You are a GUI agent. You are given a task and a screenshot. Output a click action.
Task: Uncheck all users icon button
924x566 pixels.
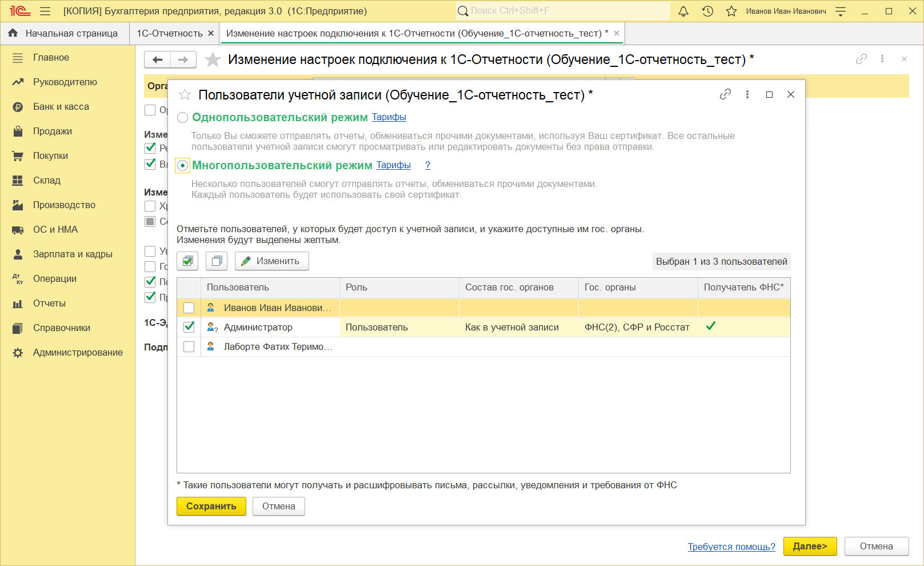click(217, 261)
